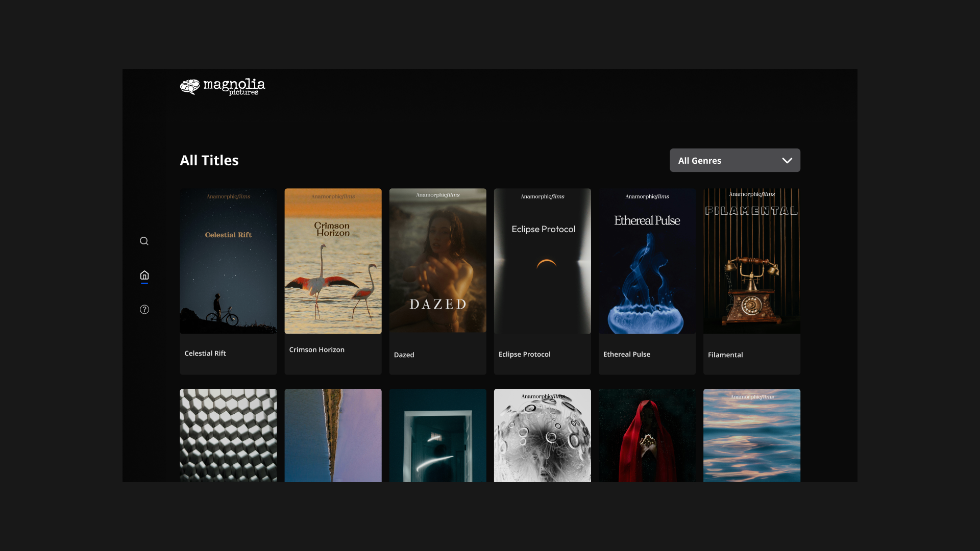Open the aerial coastline poster

333,435
